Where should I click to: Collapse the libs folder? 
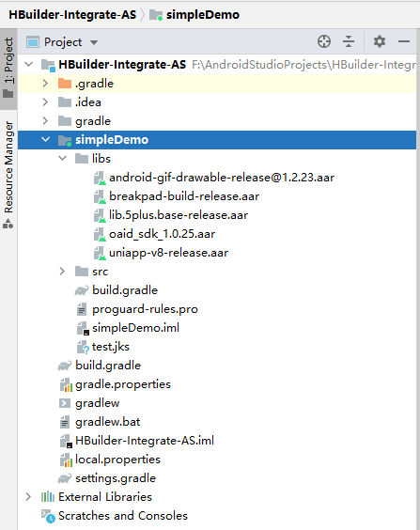point(63,158)
